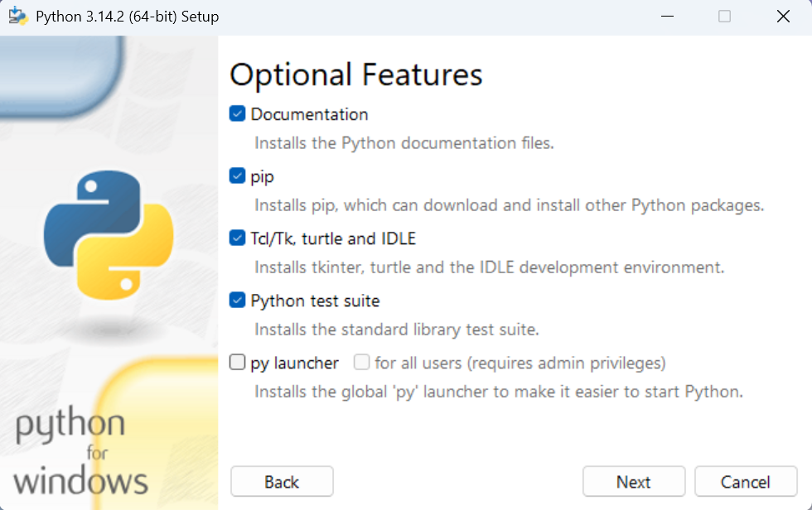
Task: Proceed by pressing Next
Action: click(634, 482)
